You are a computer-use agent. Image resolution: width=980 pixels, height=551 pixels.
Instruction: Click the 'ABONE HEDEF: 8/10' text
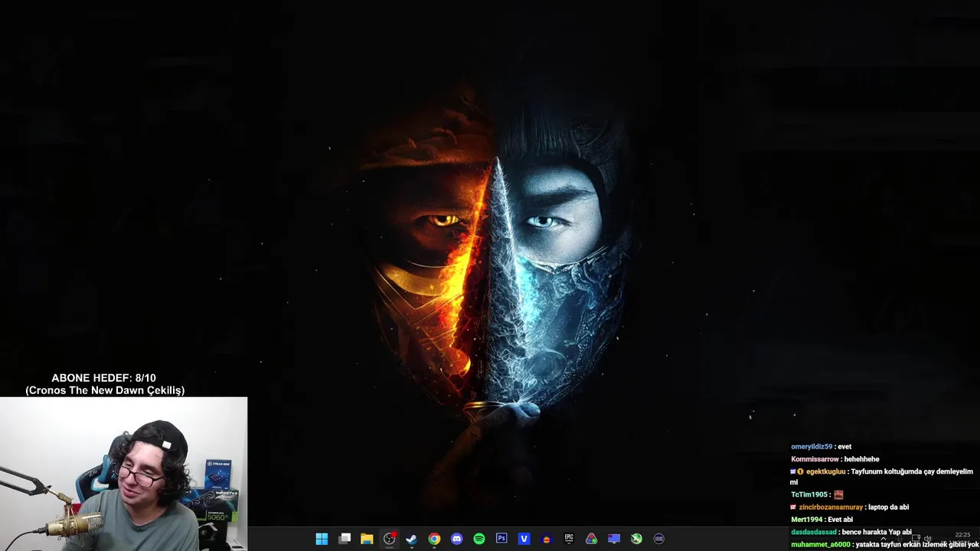[x=103, y=378]
